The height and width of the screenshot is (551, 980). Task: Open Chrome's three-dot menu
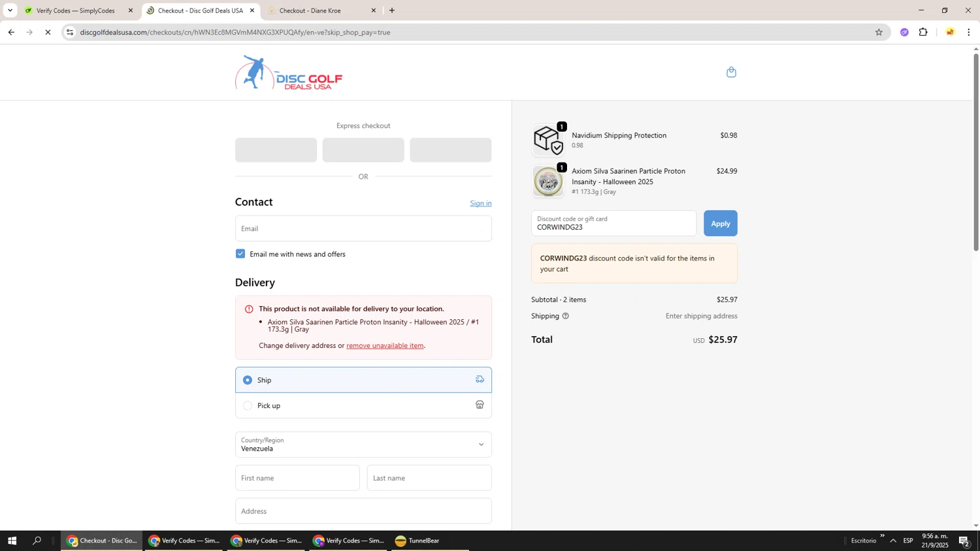968,32
